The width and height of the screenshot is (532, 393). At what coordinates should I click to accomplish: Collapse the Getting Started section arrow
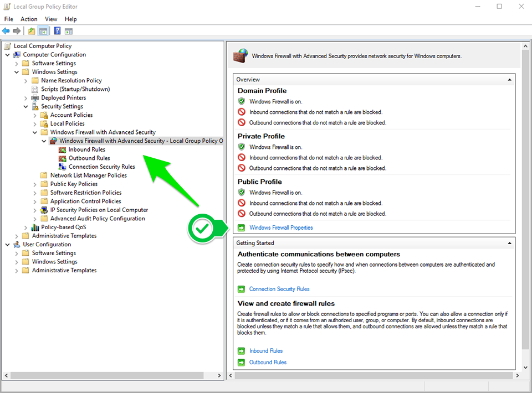tap(509, 243)
